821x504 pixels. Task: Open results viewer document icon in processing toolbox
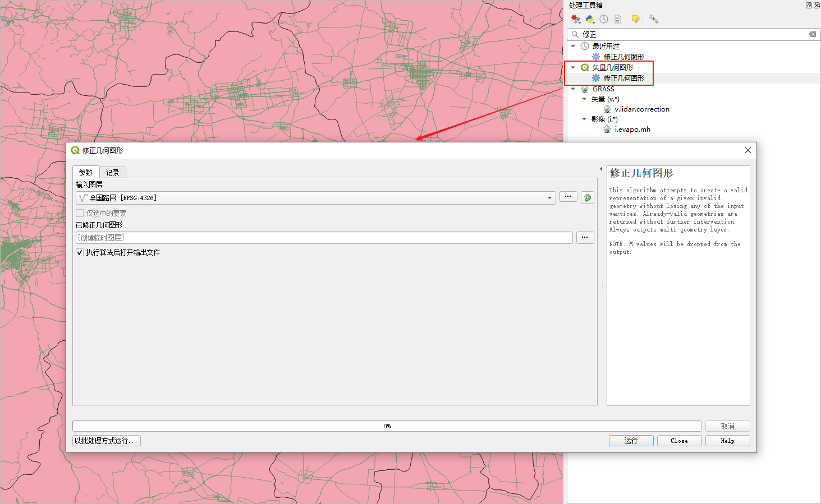pos(618,19)
